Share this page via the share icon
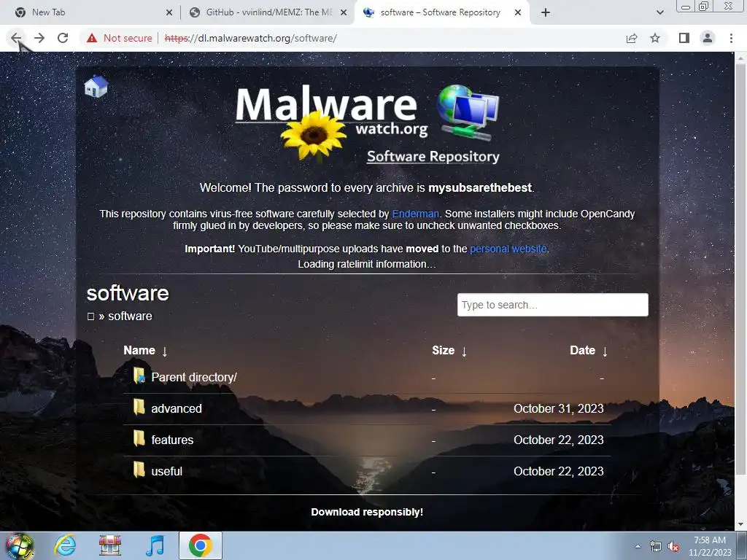This screenshot has width=747, height=560. 632,38
